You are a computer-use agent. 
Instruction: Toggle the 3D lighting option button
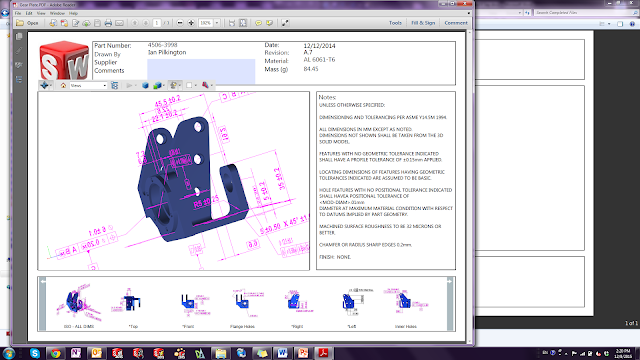pyautogui.click(x=173, y=85)
